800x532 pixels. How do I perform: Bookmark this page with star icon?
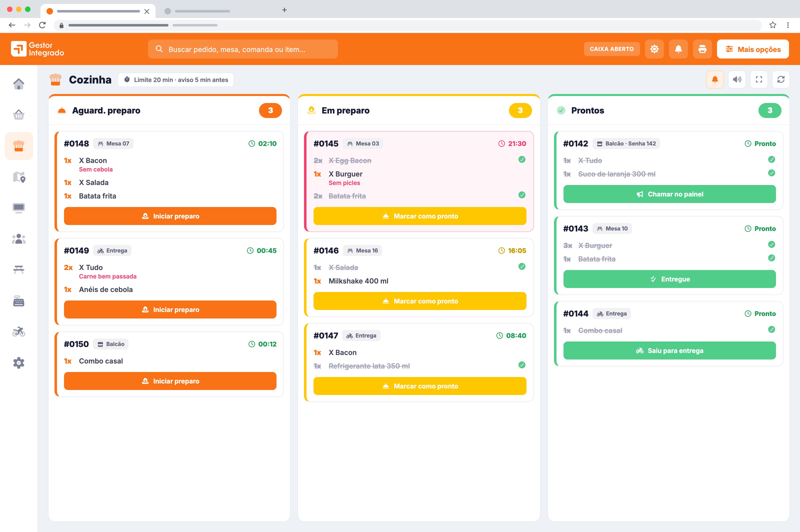[773, 25]
